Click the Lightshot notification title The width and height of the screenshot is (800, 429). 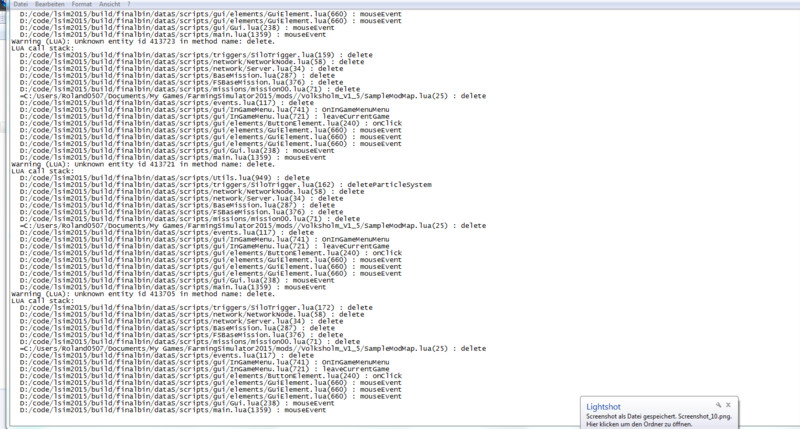click(x=603, y=407)
